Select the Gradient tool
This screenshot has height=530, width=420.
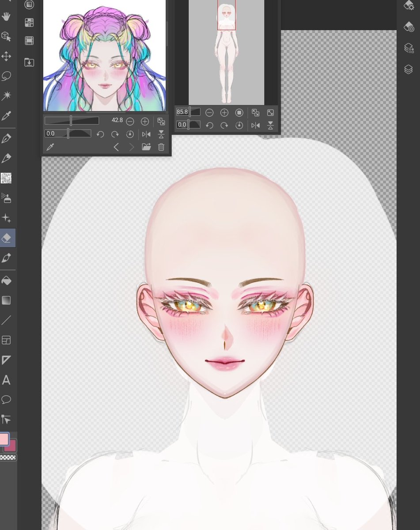tap(6, 300)
